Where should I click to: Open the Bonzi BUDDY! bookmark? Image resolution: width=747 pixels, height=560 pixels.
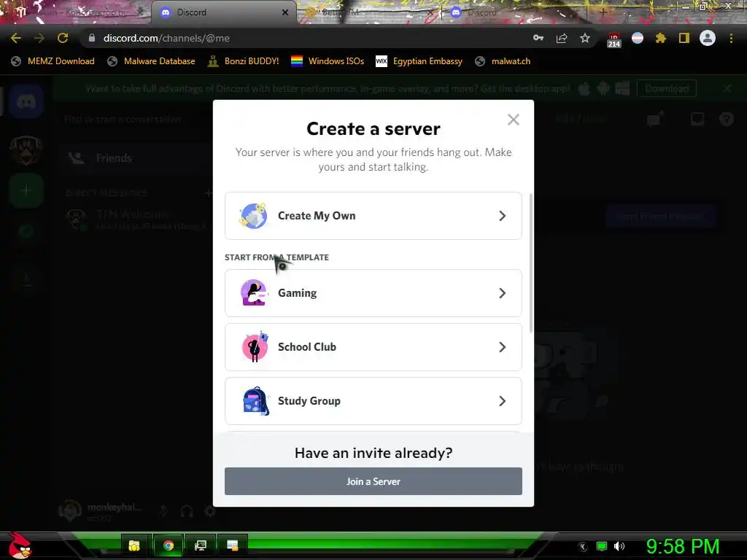pos(244,61)
